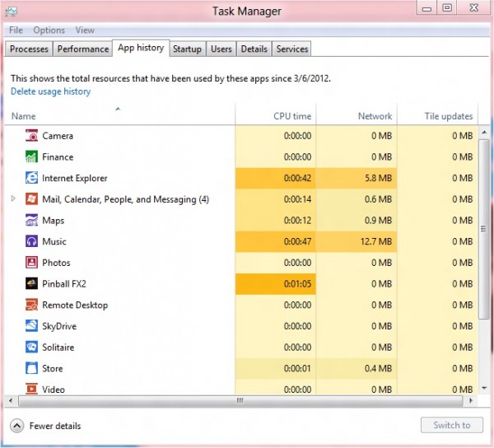494x448 pixels.
Task: Click the Music headphones icon
Action: (31, 241)
